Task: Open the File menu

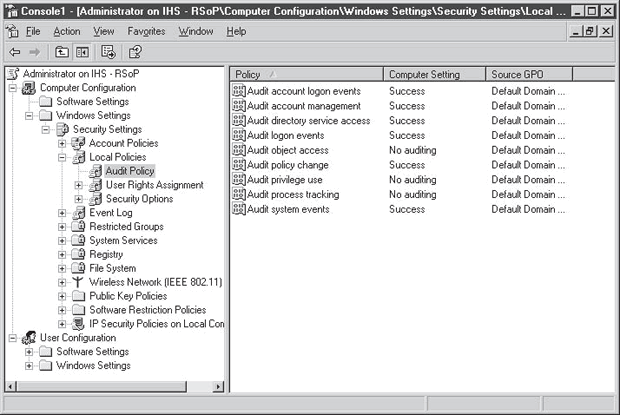Action: click(x=33, y=31)
